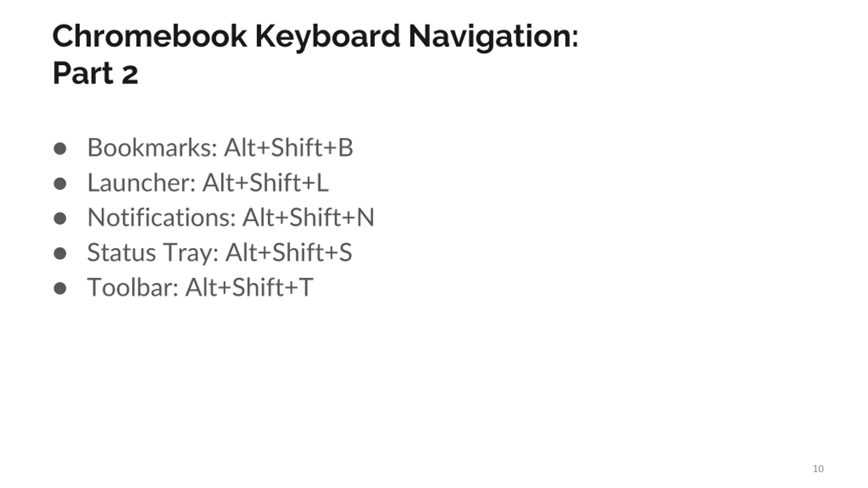Select the 'Part 2' title line

96,73
